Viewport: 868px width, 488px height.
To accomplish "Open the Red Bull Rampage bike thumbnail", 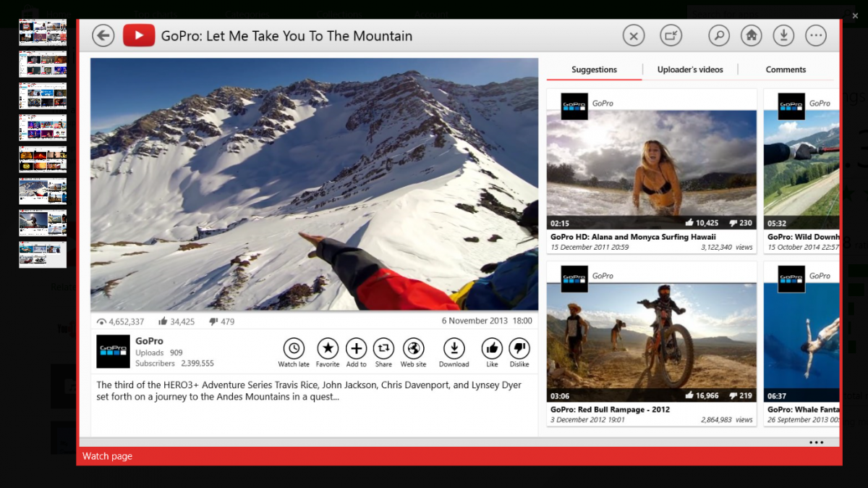I will pos(652,342).
